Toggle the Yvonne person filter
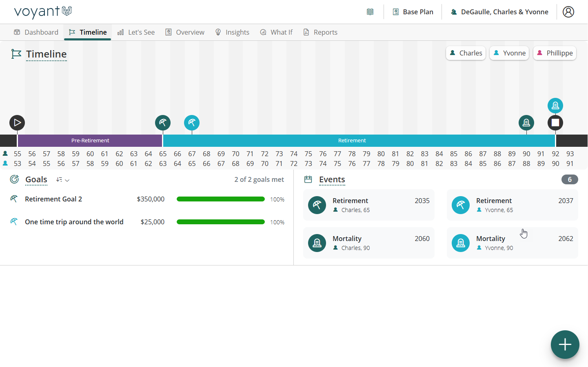Viewport: 588px width, 367px height. click(x=509, y=53)
